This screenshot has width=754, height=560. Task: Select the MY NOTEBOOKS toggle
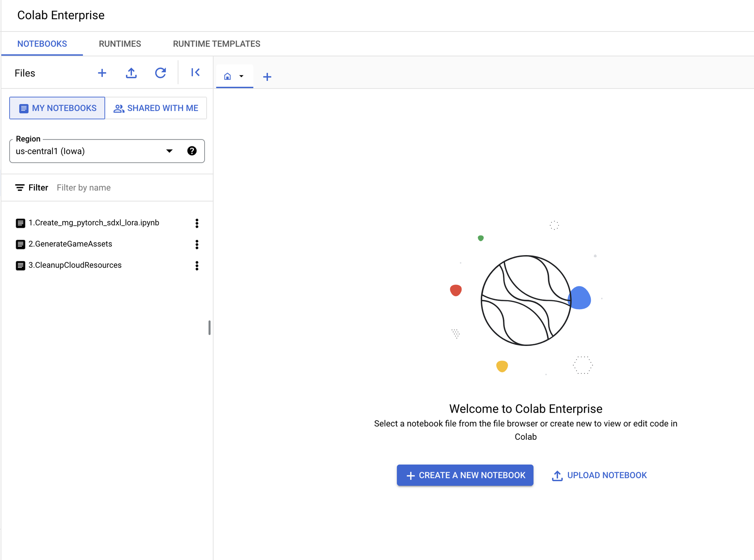(57, 108)
